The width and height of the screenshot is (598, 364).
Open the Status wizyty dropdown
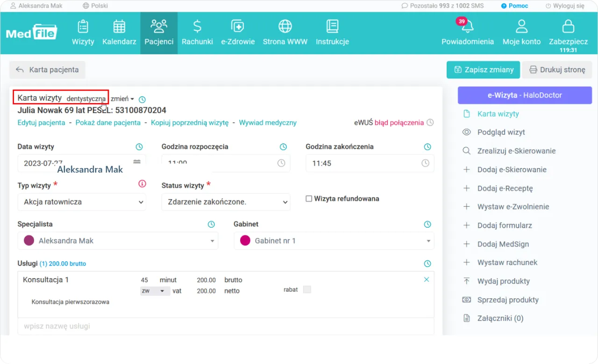click(x=226, y=202)
